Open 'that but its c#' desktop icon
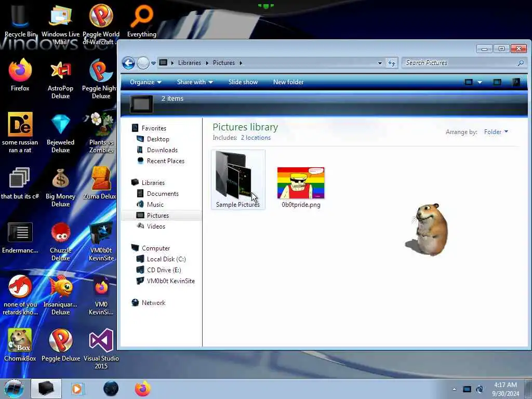 click(x=20, y=183)
